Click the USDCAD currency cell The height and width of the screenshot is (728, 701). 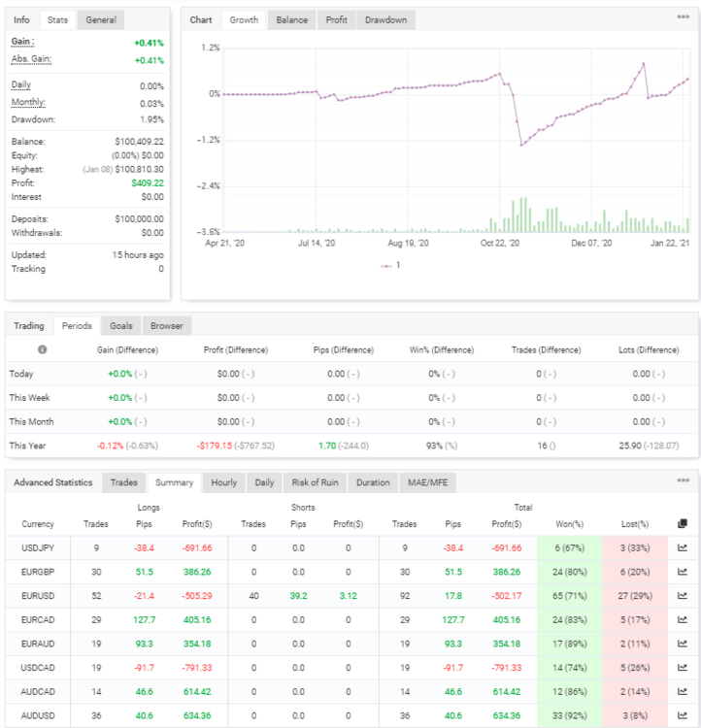38,668
